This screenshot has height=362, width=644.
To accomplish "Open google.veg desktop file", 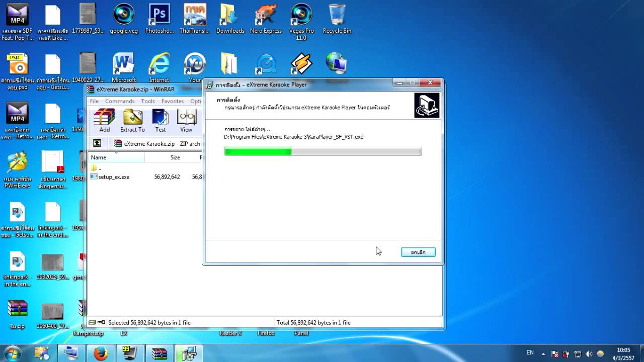I will (124, 19).
